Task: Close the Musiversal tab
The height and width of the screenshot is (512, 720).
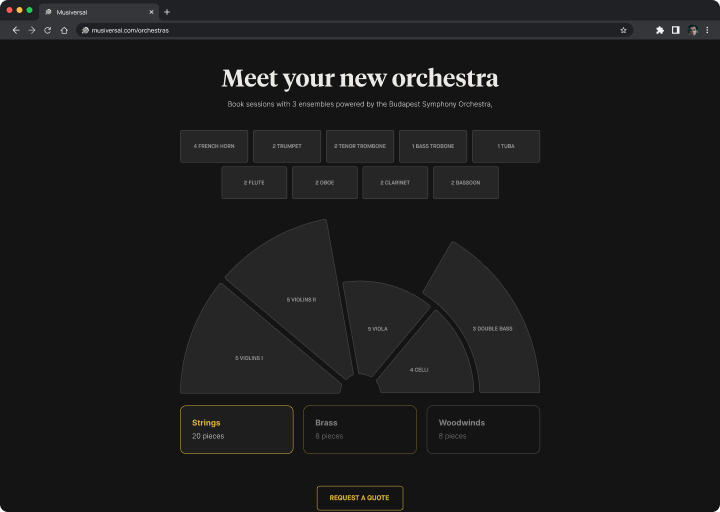Action: [152, 12]
